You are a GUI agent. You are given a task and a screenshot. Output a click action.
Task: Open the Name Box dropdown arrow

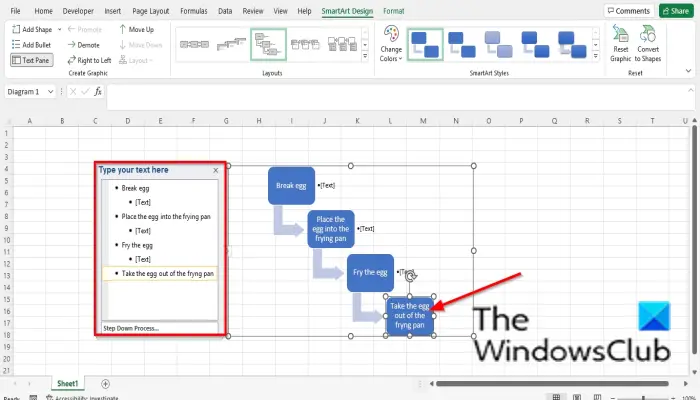point(50,92)
